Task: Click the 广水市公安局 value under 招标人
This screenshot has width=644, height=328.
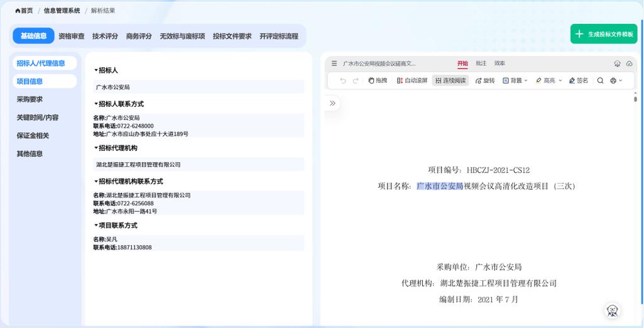Action: pos(199,87)
